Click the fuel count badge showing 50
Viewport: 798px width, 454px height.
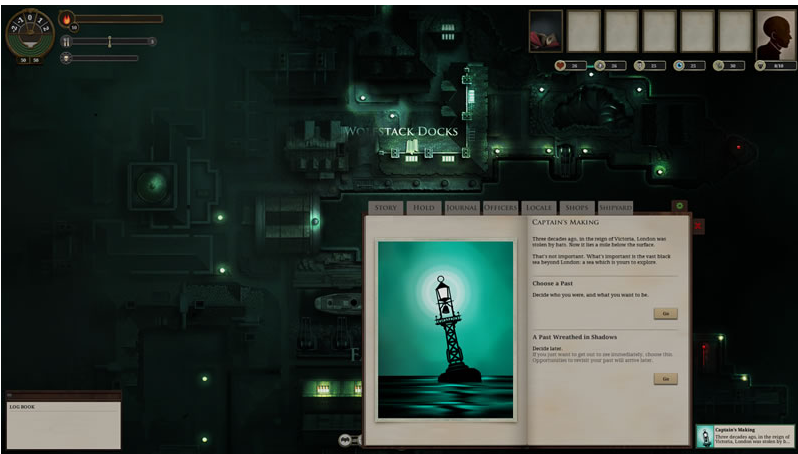click(x=74, y=27)
